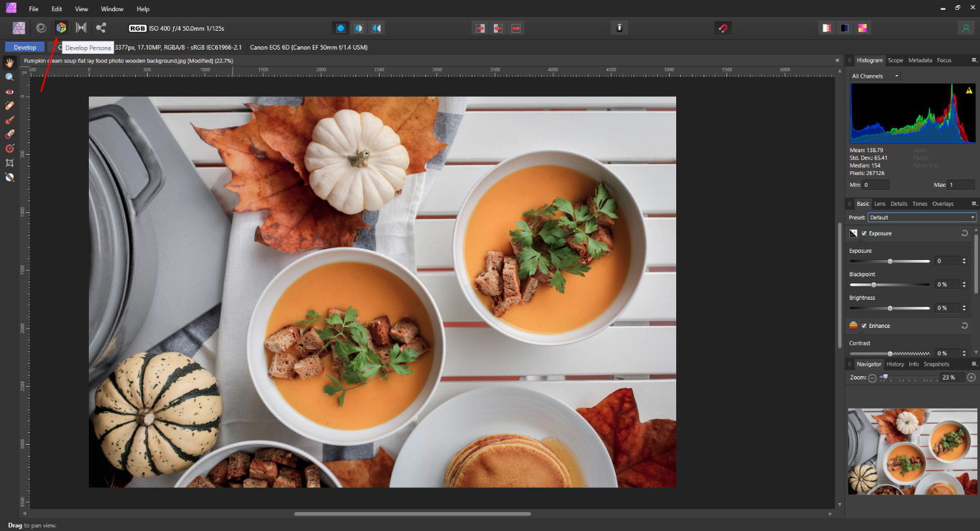This screenshot has width=980, height=531.
Task: Open the Liquify Persona icon
Action: [x=41, y=27]
